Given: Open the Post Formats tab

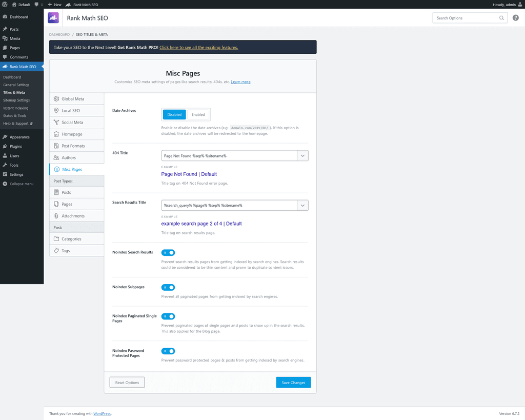Looking at the screenshot, I should click(77, 146).
